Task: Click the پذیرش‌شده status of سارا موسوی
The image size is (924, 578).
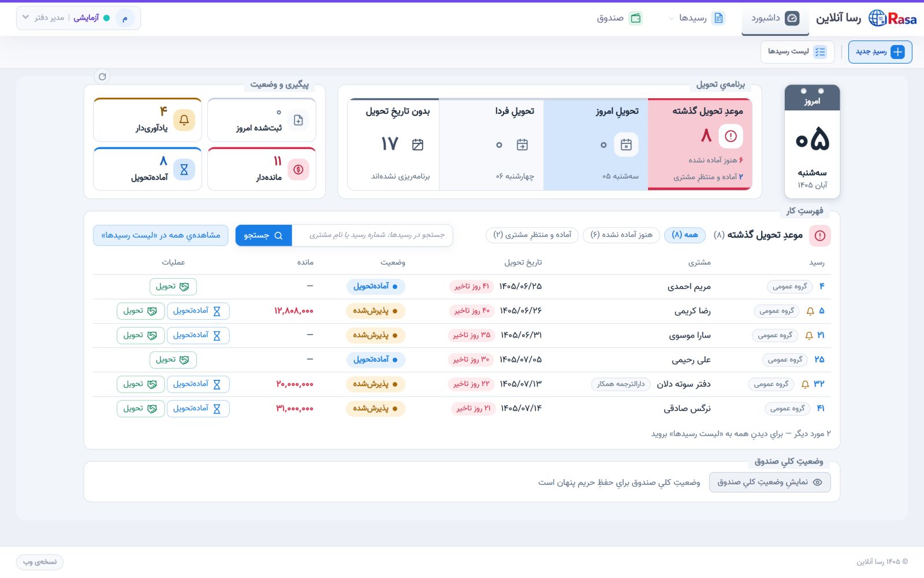Action: (x=376, y=335)
